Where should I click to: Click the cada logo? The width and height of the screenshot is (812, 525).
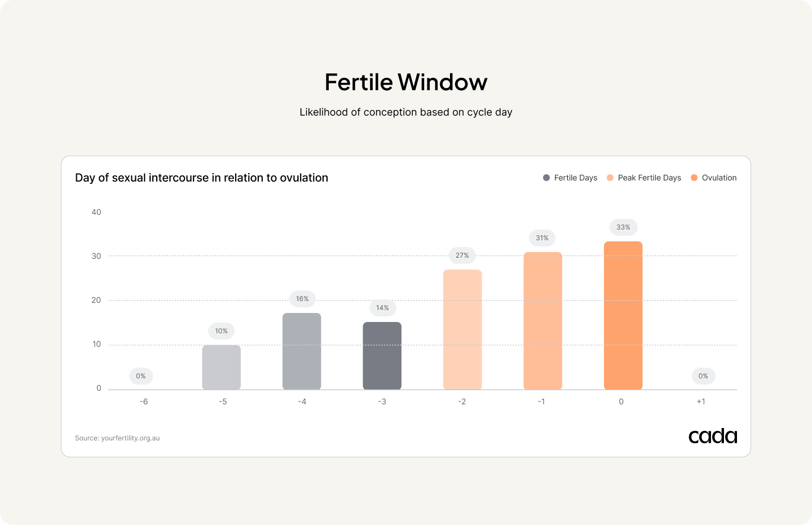coord(713,436)
